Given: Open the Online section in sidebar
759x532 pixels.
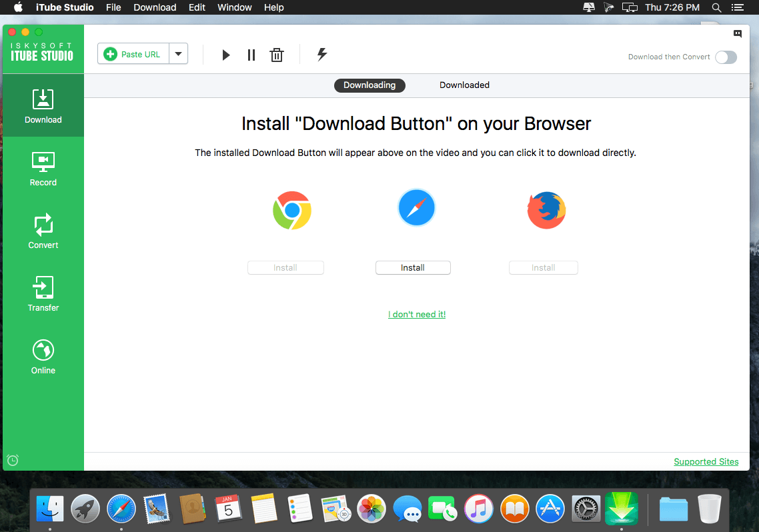Looking at the screenshot, I should tap(43, 357).
